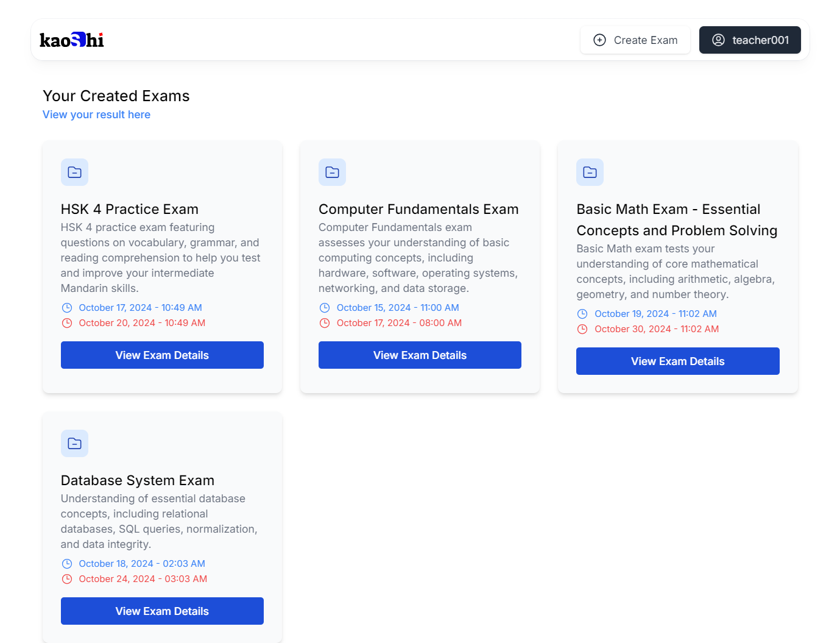Open Basic Math Exam details
Screen dimensions: 840x643
coord(677,361)
